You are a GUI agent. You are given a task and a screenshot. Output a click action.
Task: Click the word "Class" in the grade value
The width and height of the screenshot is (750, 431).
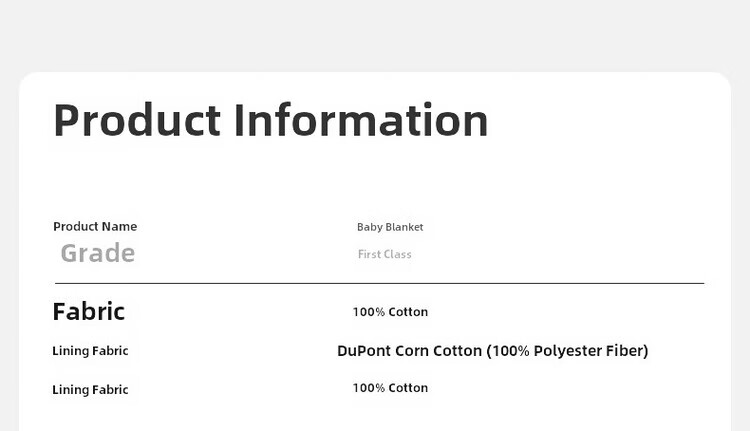[x=398, y=255]
